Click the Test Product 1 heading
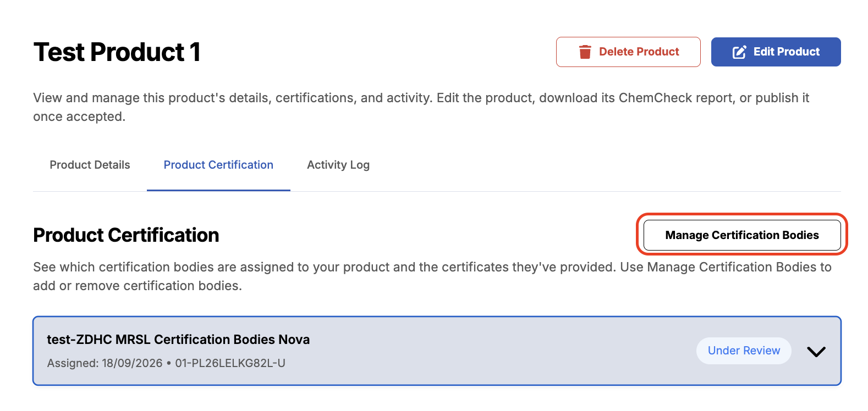 (x=117, y=52)
